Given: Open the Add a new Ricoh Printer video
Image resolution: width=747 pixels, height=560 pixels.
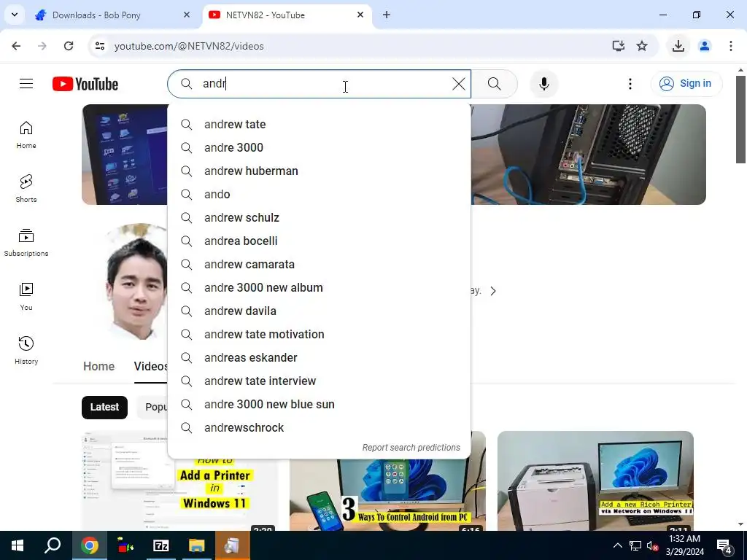Looking at the screenshot, I should pos(595,481).
